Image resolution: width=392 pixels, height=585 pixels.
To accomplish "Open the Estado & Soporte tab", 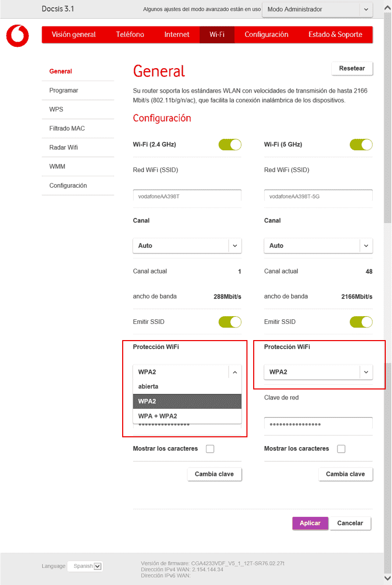I will (x=335, y=35).
